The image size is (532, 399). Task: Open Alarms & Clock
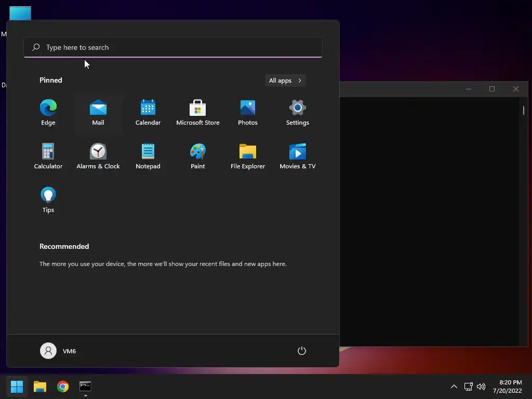(98, 156)
